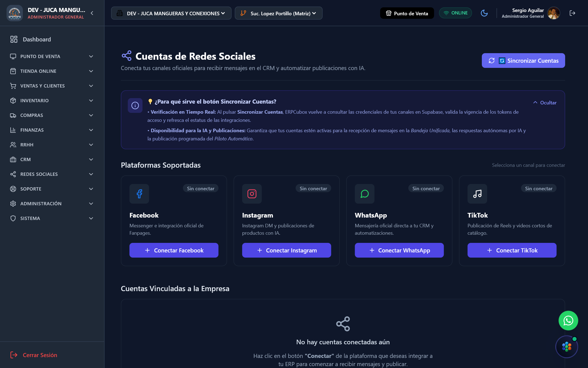Hide the help banner via Ocultar

[545, 103]
